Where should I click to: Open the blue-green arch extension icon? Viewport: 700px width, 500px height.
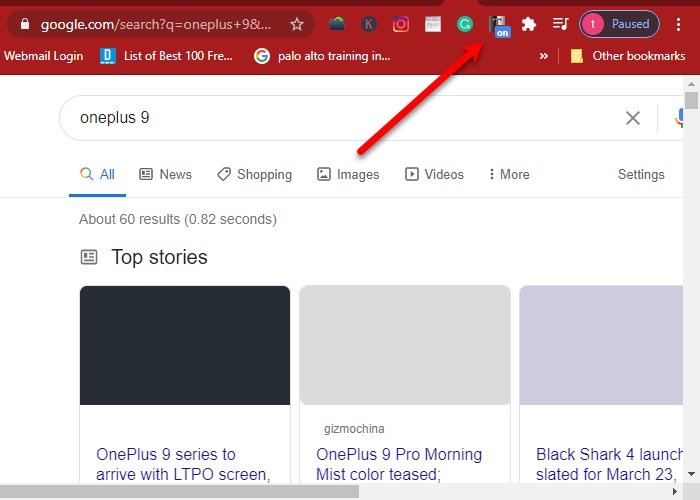(337, 24)
